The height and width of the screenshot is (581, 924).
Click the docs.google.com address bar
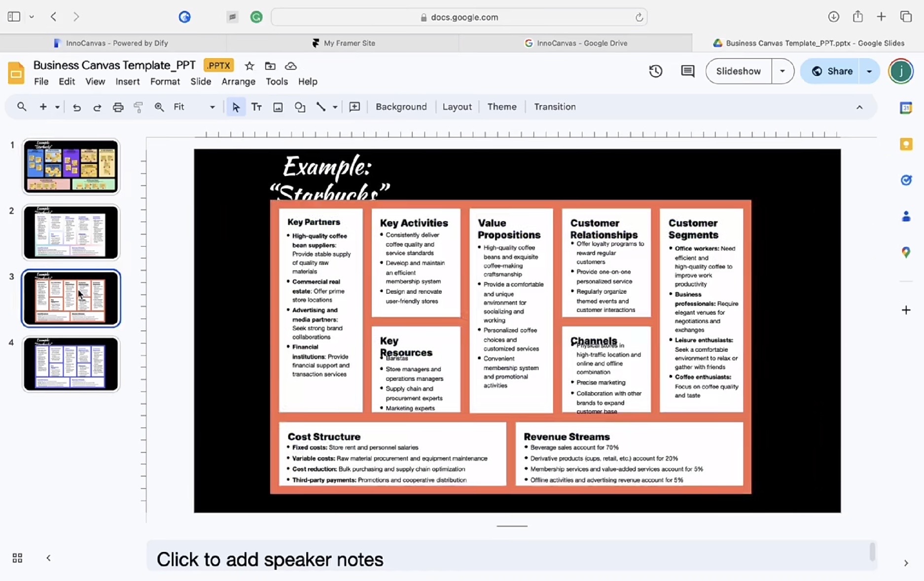pyautogui.click(x=459, y=17)
